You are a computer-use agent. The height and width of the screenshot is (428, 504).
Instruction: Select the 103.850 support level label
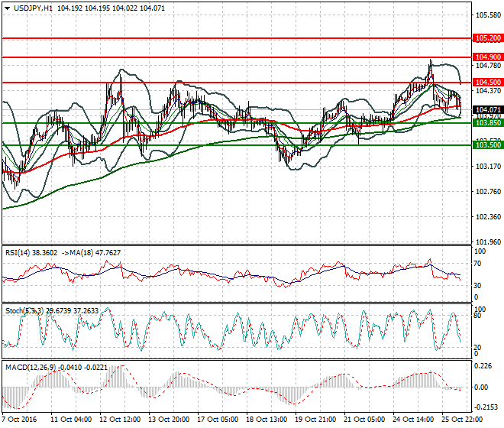point(488,122)
